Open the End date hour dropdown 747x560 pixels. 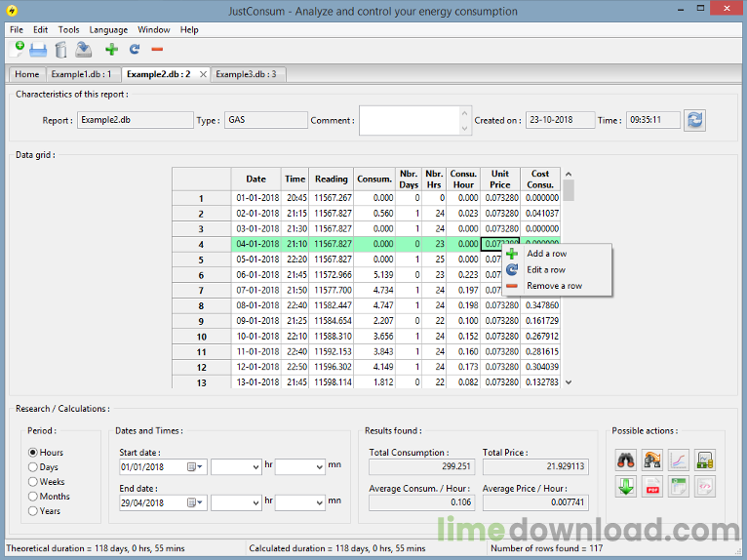point(256,502)
